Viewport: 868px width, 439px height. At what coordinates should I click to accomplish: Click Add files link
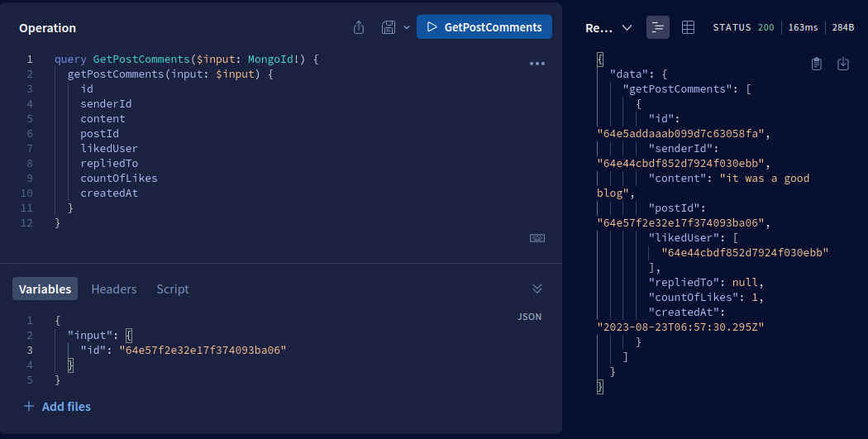(x=57, y=406)
